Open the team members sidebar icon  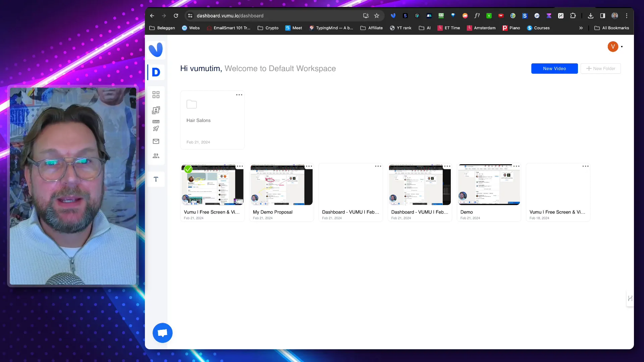[156, 156]
